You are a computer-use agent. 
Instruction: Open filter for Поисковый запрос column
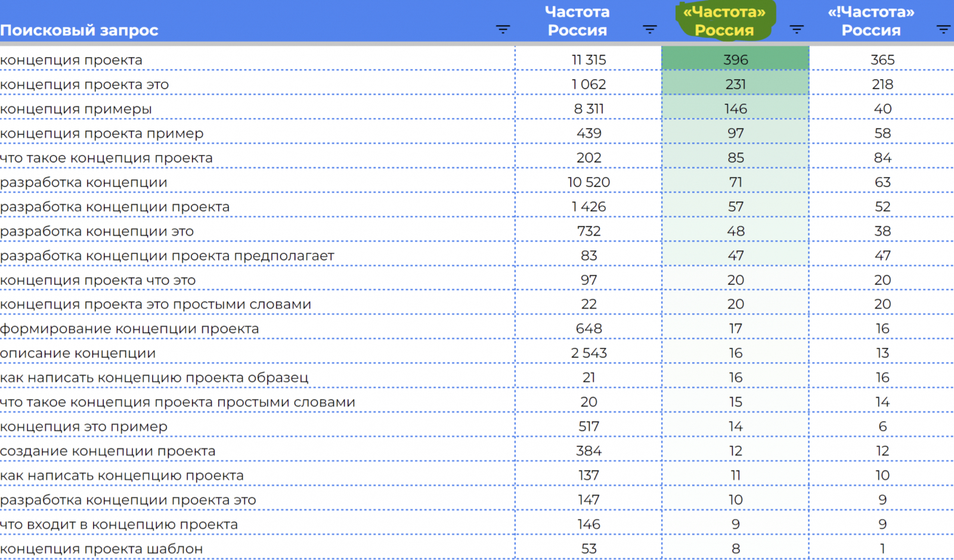(x=503, y=29)
